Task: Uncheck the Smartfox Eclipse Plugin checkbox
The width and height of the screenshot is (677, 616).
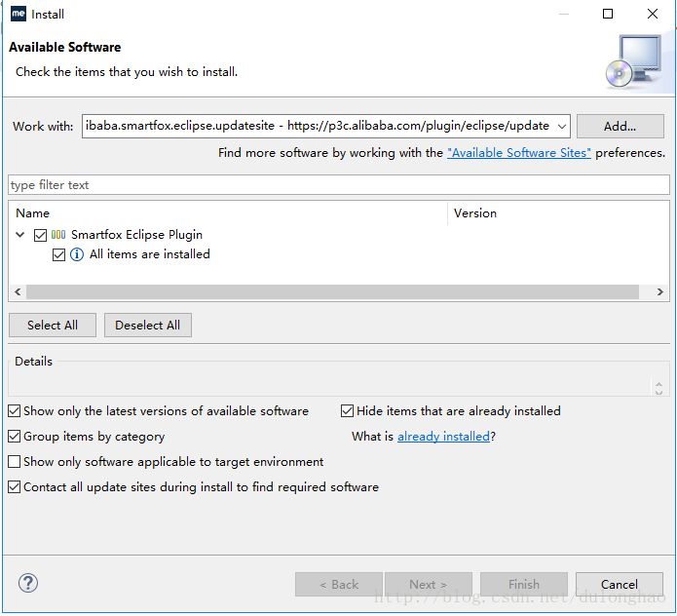Action: (x=40, y=235)
